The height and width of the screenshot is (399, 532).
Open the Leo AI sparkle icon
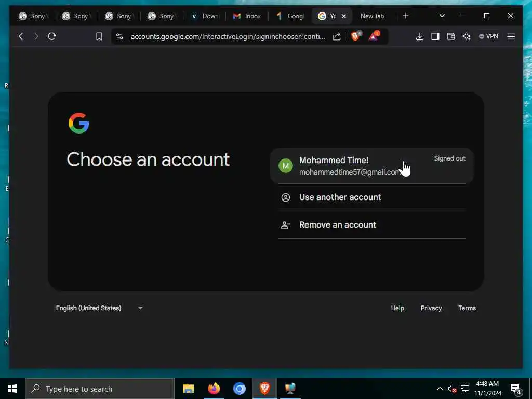click(x=467, y=36)
